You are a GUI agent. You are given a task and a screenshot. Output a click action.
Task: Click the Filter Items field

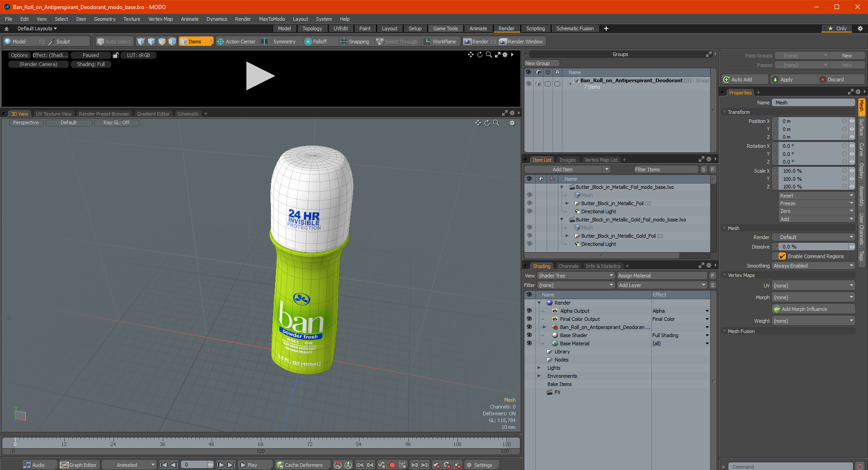(666, 169)
